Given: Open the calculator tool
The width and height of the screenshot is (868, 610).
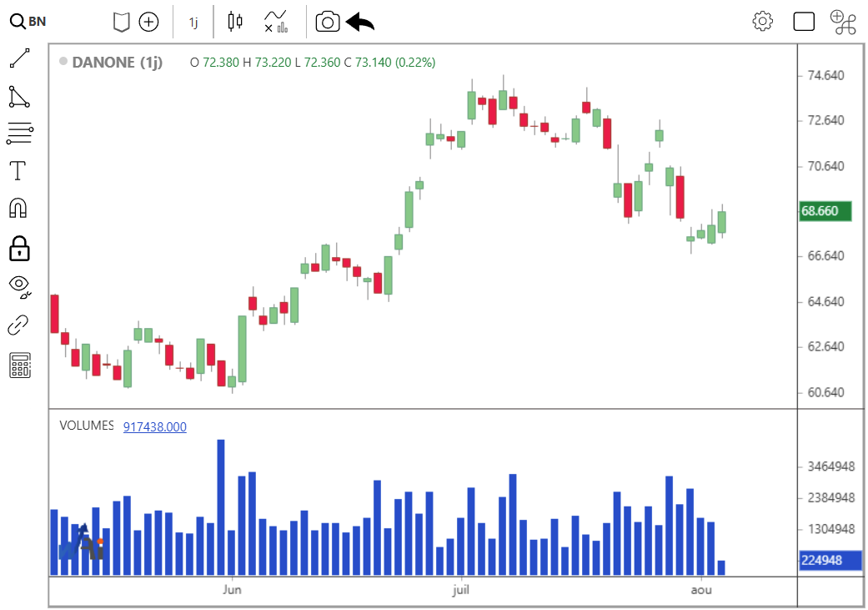Looking at the screenshot, I should (x=20, y=365).
